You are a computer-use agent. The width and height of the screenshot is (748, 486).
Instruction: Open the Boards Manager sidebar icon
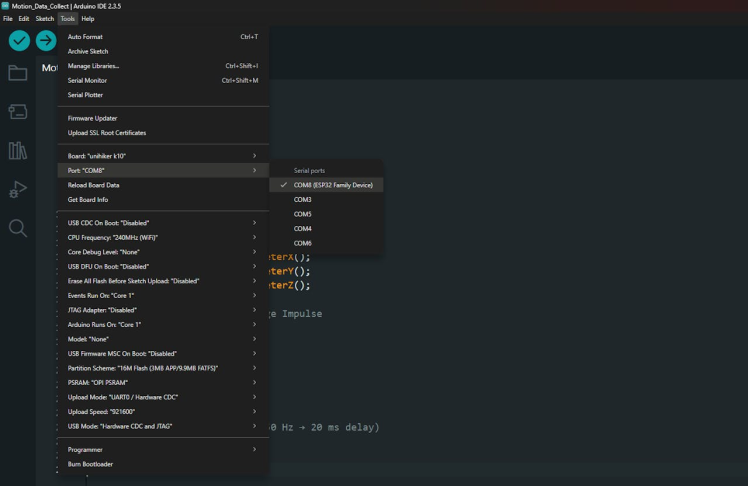[18, 111]
